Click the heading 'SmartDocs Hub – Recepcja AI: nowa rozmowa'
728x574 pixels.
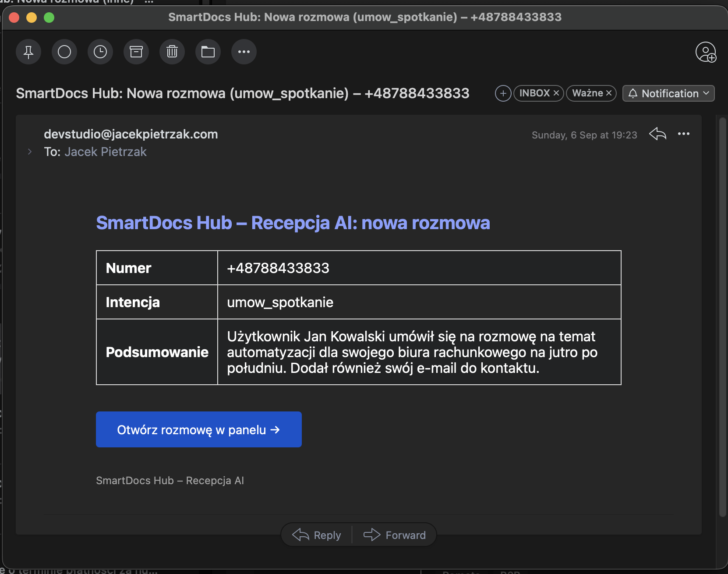(293, 223)
